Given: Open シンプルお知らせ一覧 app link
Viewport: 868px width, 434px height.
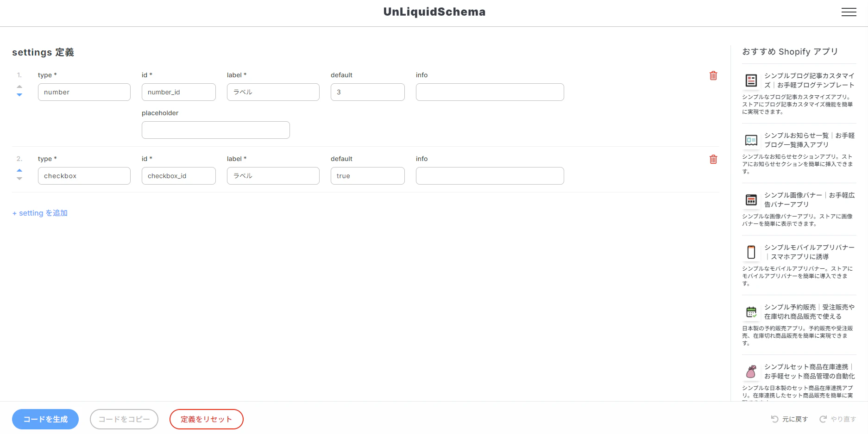Looking at the screenshot, I should point(809,140).
